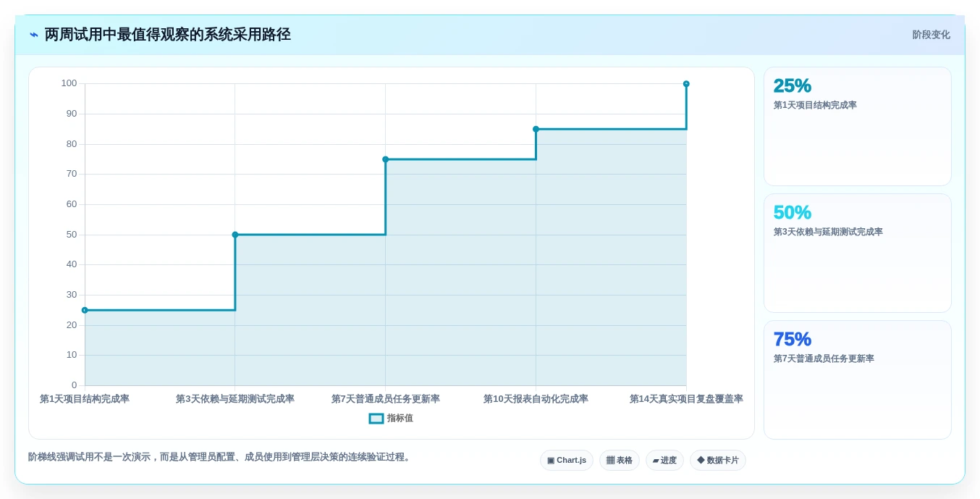The height and width of the screenshot is (499, 980).
Task: Click the footnote text starting 阶梯线强调试用
Action: coord(221,457)
